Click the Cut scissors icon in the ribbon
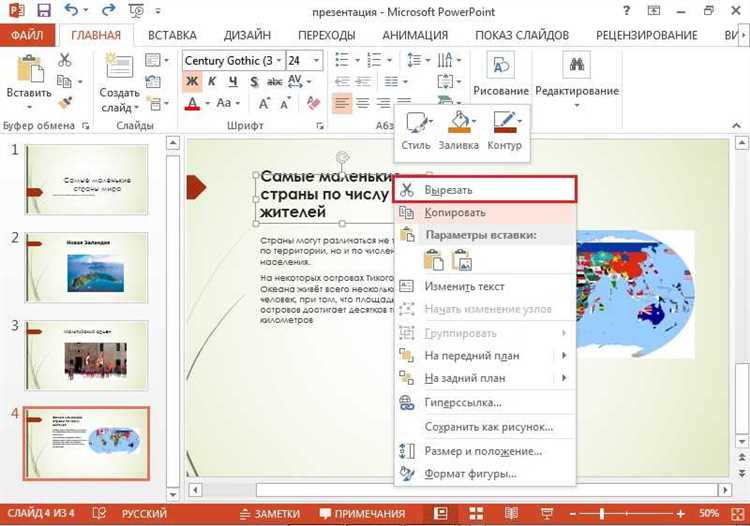The width and height of the screenshot is (750, 526). (64, 60)
